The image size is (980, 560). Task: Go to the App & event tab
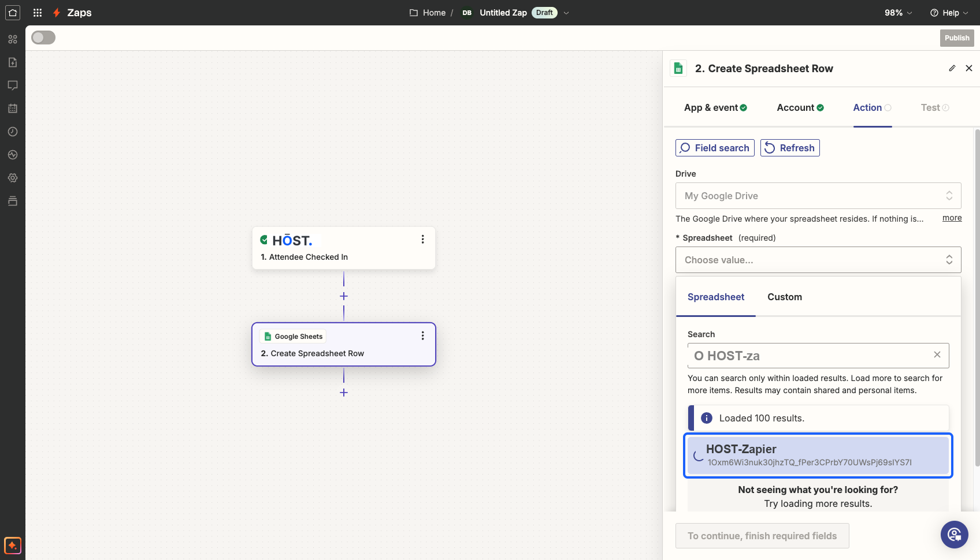pyautogui.click(x=715, y=107)
